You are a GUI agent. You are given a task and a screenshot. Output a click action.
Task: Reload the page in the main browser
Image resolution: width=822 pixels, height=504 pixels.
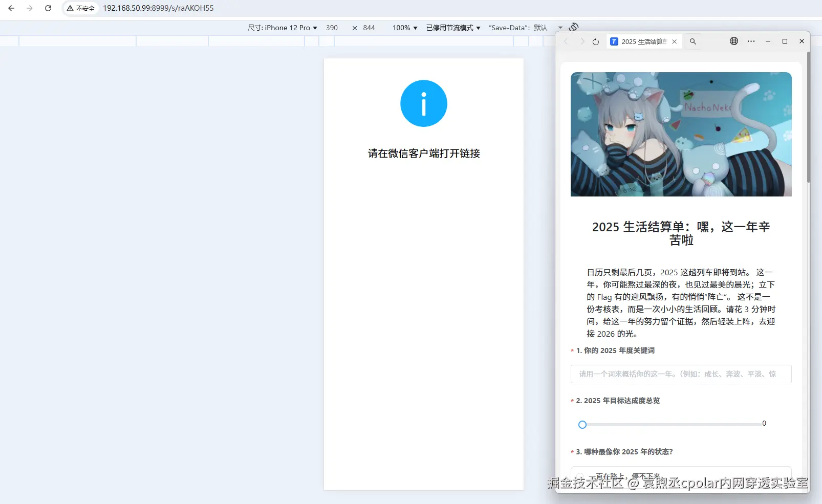(48, 8)
